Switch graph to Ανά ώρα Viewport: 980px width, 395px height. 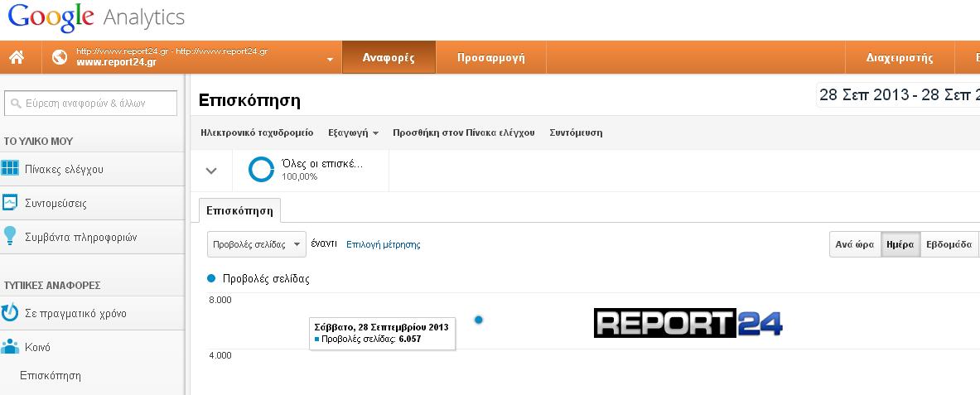[x=855, y=244]
